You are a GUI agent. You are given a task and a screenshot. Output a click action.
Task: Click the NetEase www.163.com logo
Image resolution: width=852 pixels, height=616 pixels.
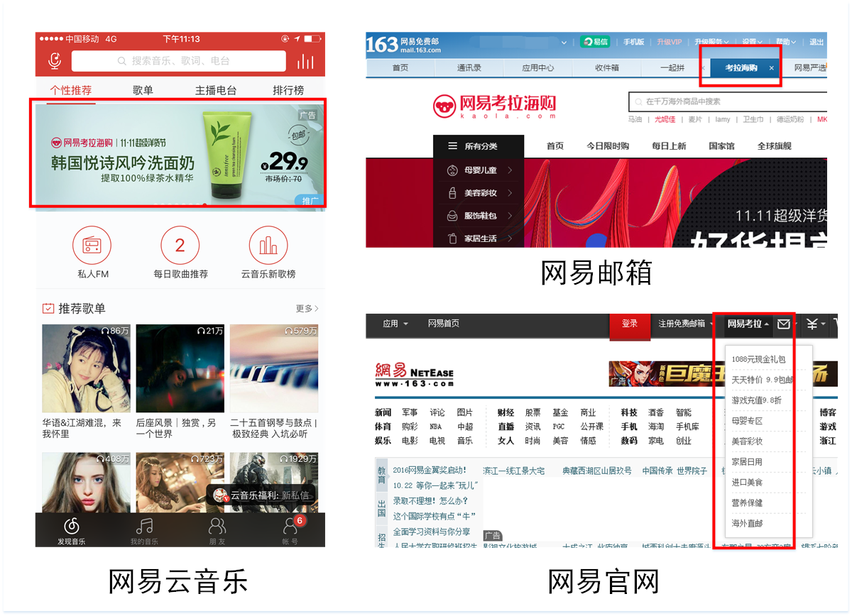tap(415, 374)
